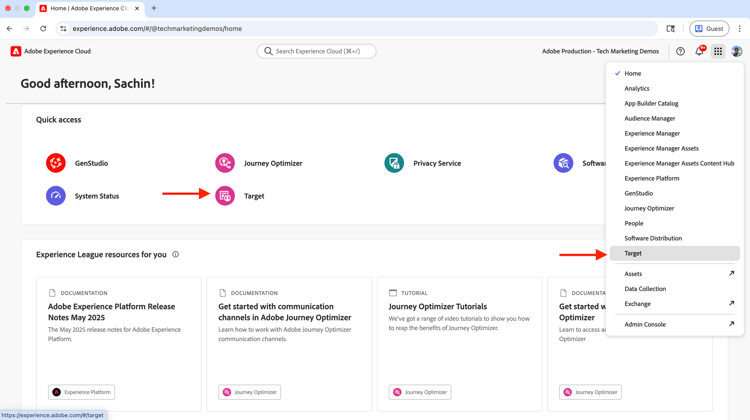Open Adobe Experience Platform Release Notes May 2025
This screenshot has width=750, height=420.
coord(111,312)
